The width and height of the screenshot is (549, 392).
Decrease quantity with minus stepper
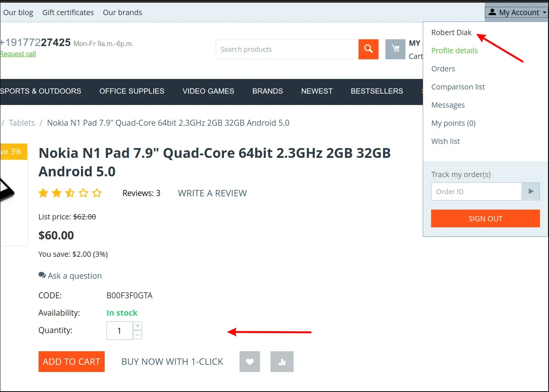[138, 335]
